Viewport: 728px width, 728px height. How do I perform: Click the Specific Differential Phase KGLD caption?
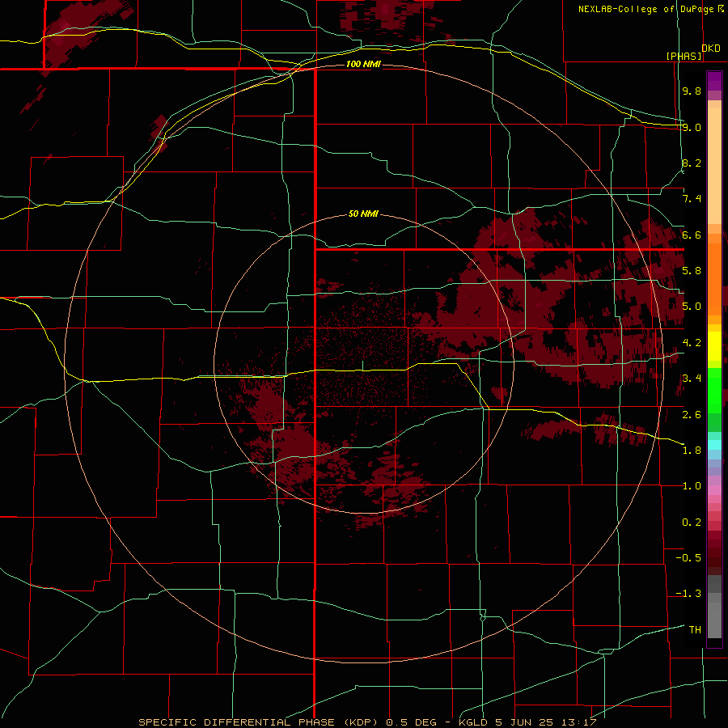367,722
